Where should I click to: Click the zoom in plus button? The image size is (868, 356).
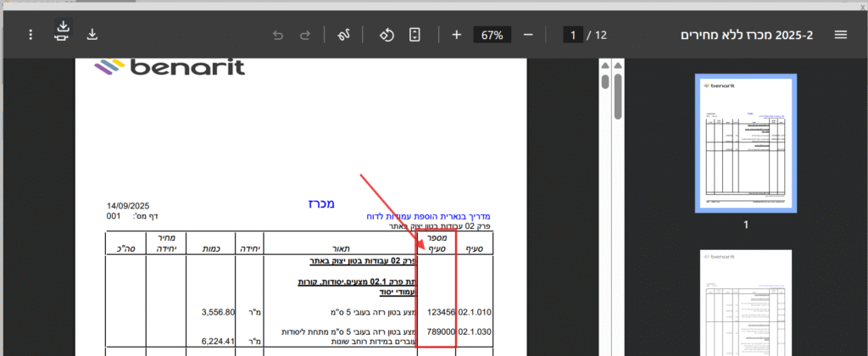coord(456,35)
